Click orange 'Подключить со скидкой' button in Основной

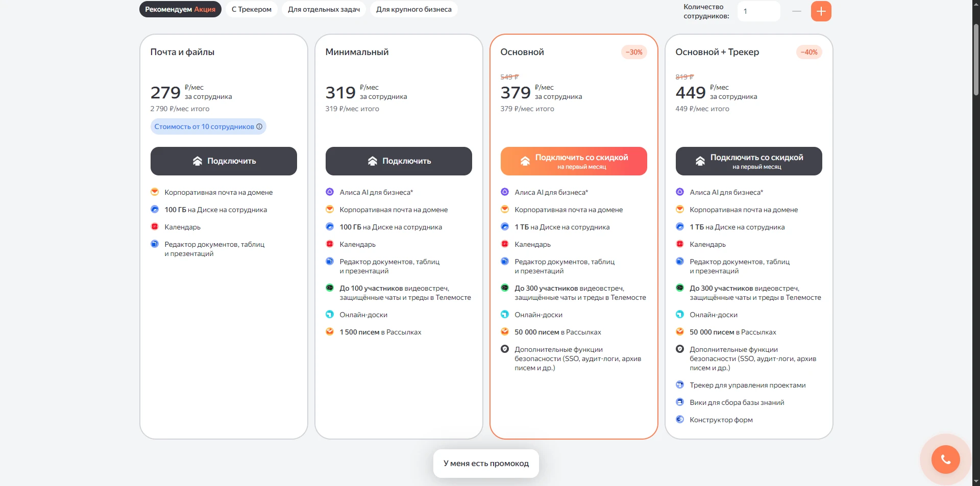tap(574, 161)
